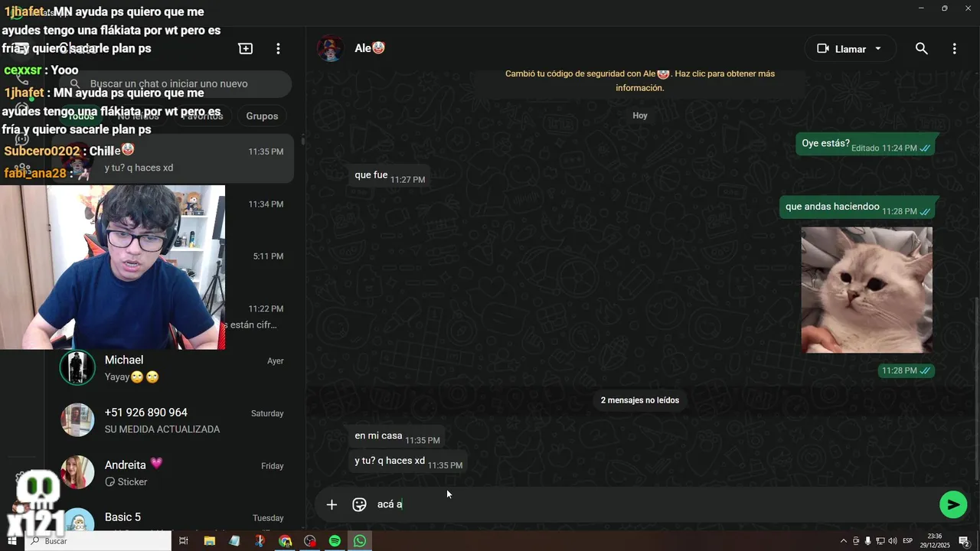
Task: Expand the Llamar call dropdown
Action: coord(878,48)
